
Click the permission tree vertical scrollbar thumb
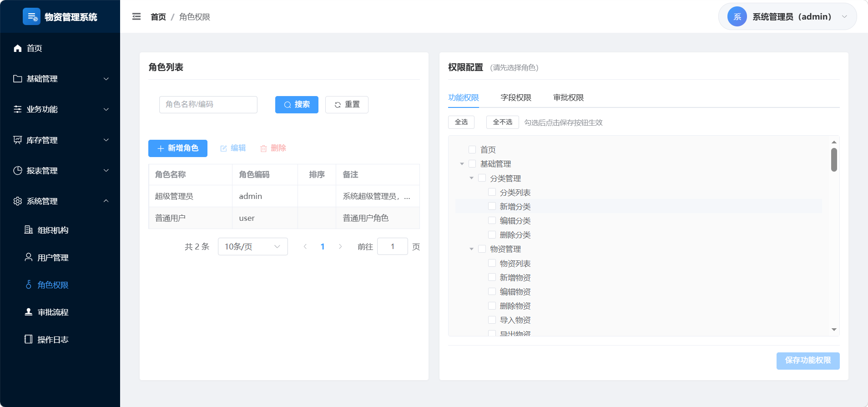tap(834, 160)
